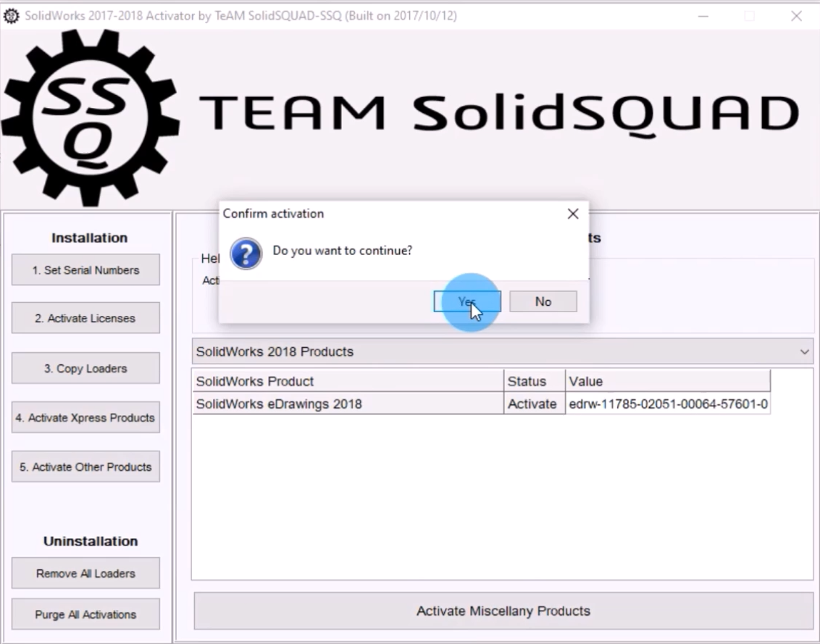Click the Activate Xpress Products button
The image size is (820, 644).
[x=85, y=418]
